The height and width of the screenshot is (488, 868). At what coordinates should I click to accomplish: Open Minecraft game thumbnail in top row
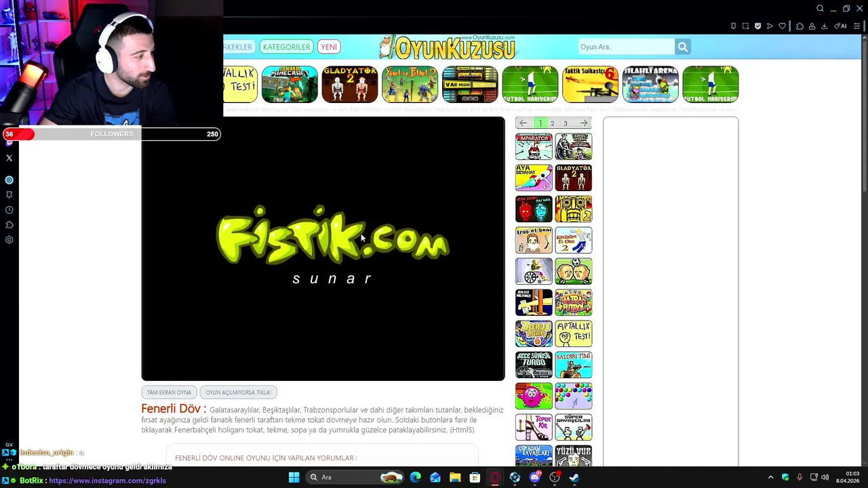290,85
